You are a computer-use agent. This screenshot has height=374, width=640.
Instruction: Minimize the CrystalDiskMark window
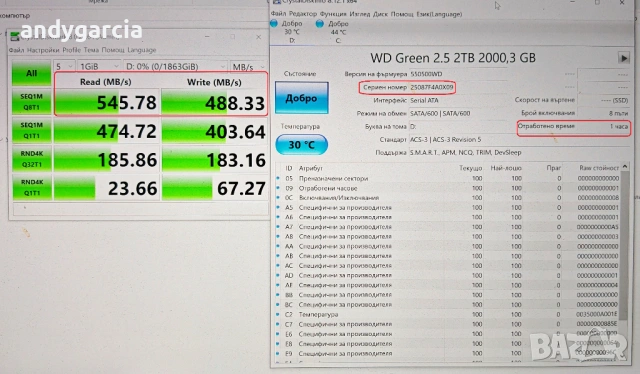coord(207,37)
